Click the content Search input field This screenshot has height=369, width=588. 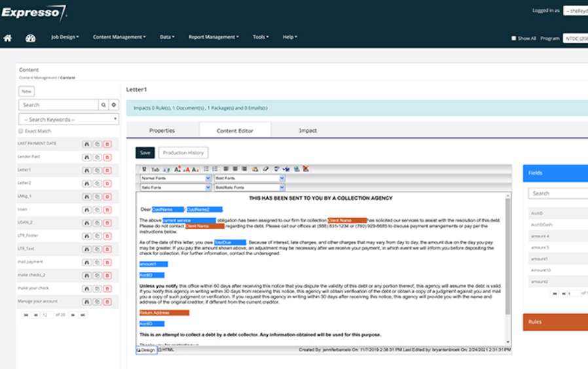(x=59, y=105)
